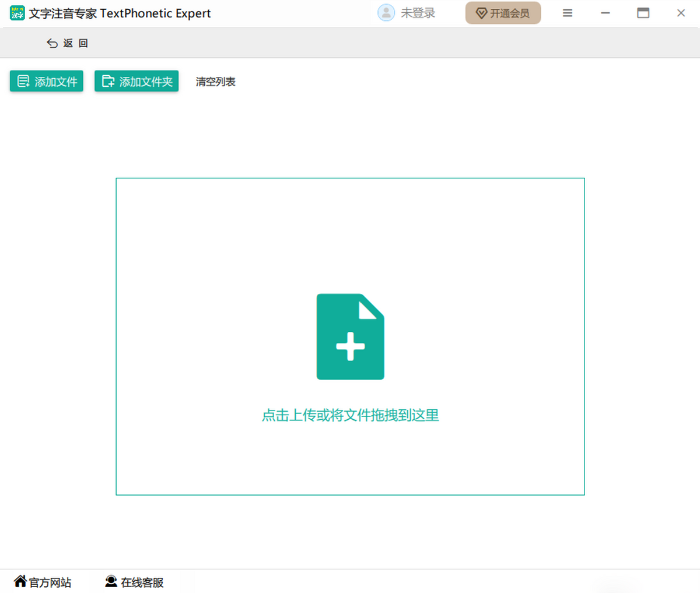Maximize the application window
The width and height of the screenshot is (700, 593).
point(643,13)
